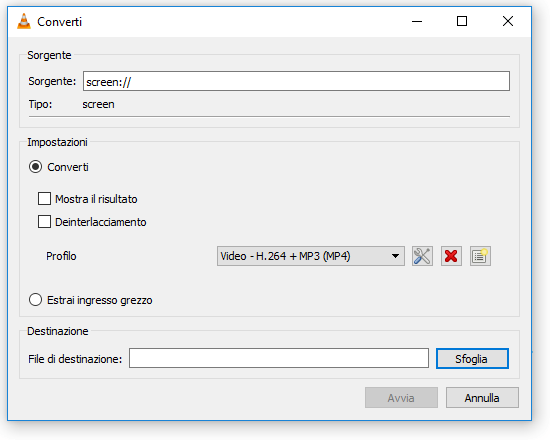Click the Sorgente screen:// text field
550x440 pixels.
(296, 81)
